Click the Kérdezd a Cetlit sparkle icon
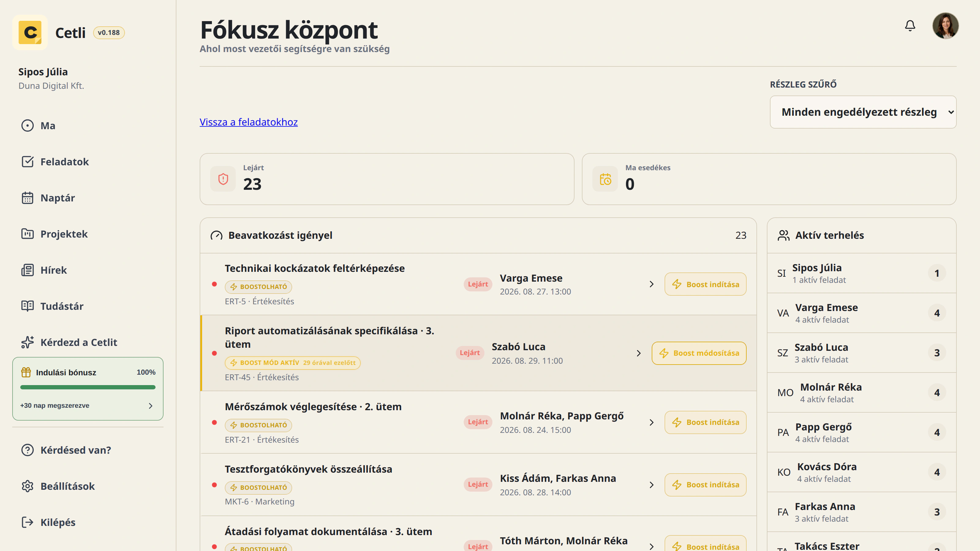Image resolution: width=980 pixels, height=551 pixels. click(x=27, y=342)
